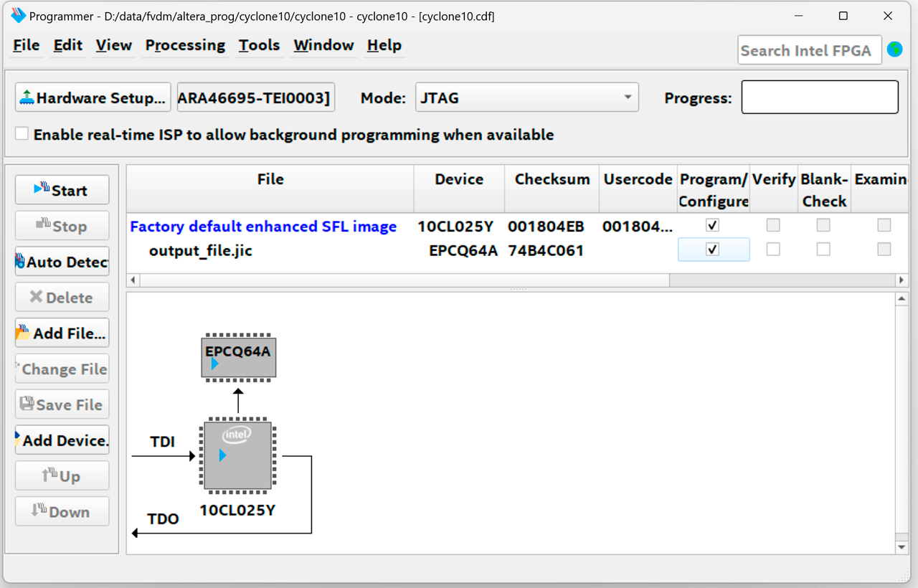Enable real-time ISP background programming checkbox

coord(22,134)
